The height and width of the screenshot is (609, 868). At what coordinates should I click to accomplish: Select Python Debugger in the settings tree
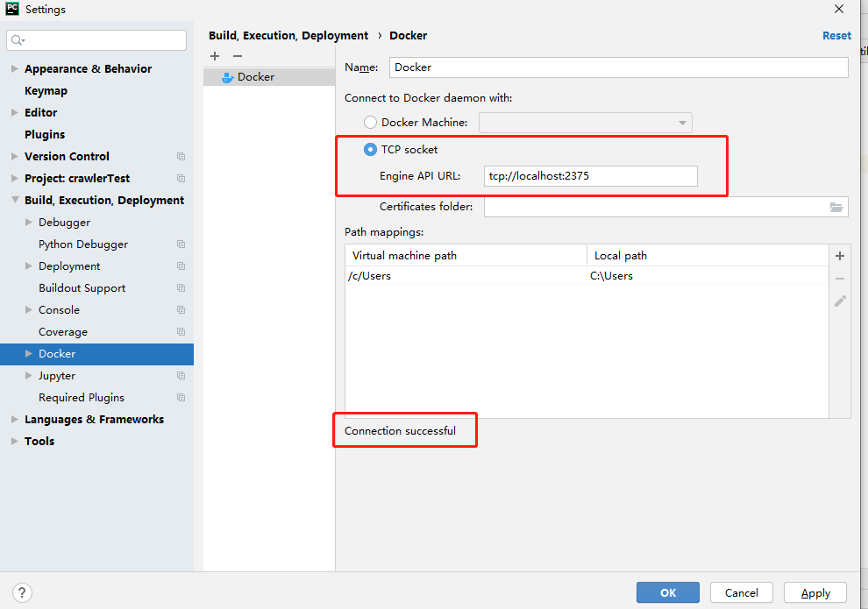[82, 244]
